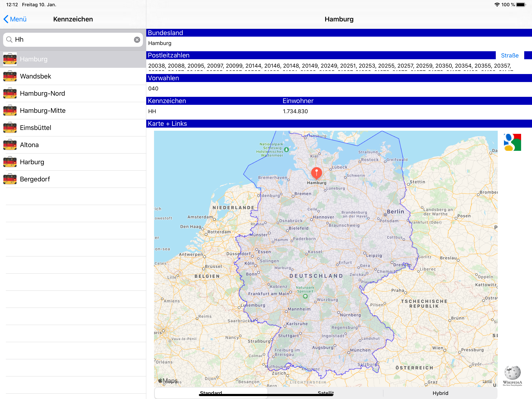Image resolution: width=532 pixels, height=399 pixels.
Task: Tap the Bergedorf flag suitcase icon
Action: [x=10, y=179]
